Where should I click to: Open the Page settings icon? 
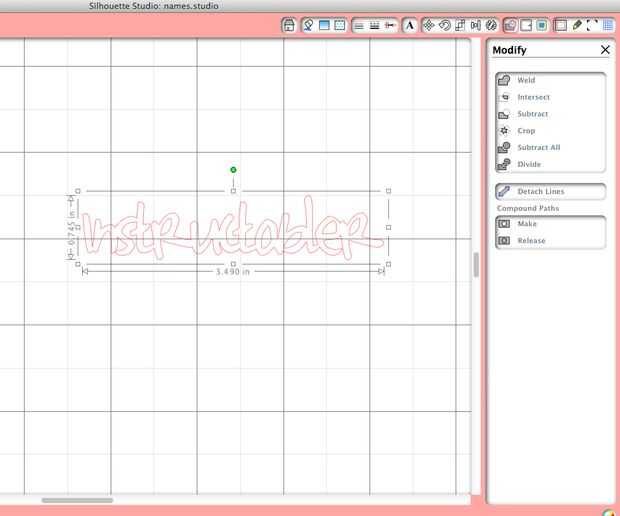coord(560,26)
